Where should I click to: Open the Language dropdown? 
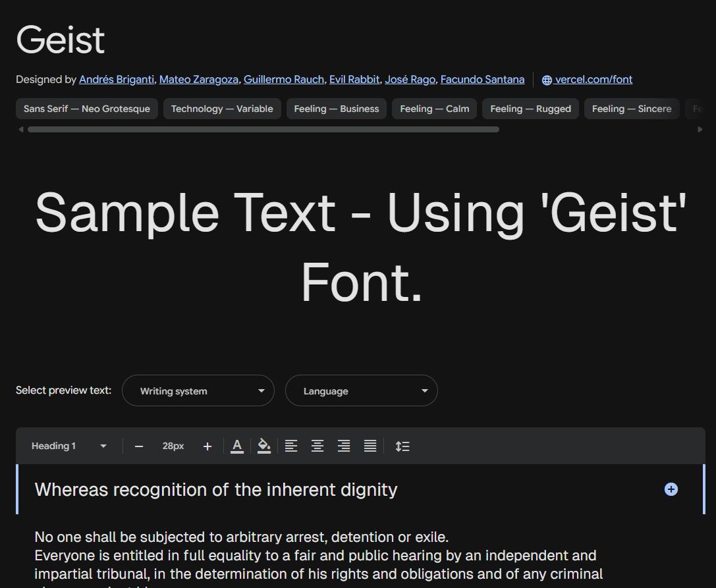pos(362,390)
